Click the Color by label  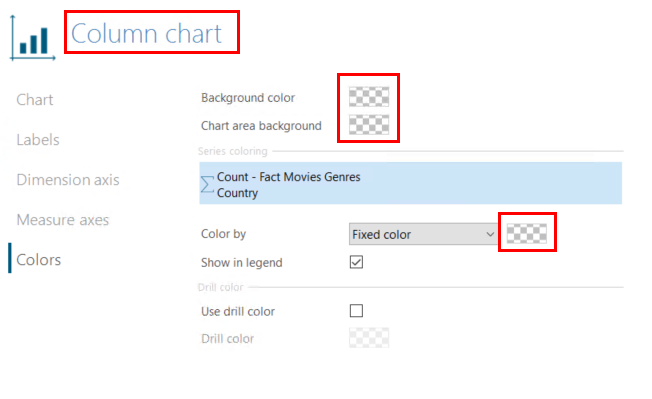click(223, 234)
